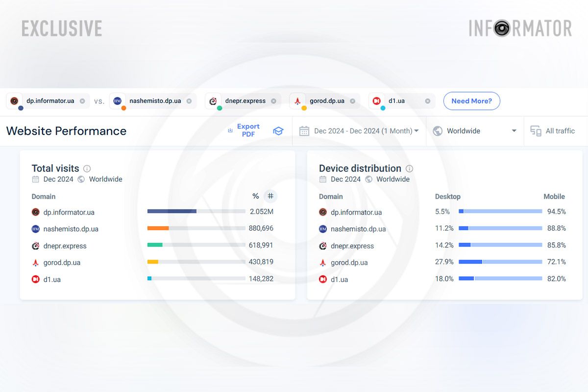Image resolution: width=588 pixels, height=392 pixels.
Task: Click the dnepr.express favicon next to its name
Action: coord(213,100)
